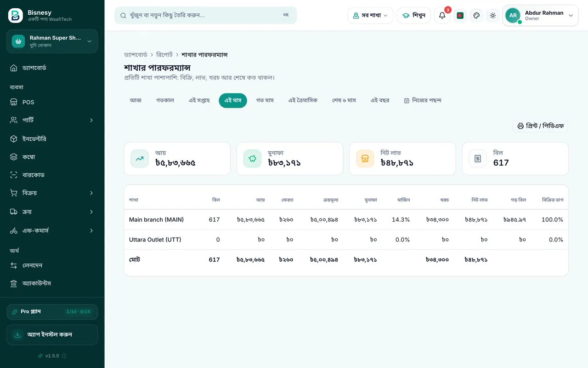
Task: Click অ্যাপ ইনস্টল করুন button
Action: coord(52,335)
